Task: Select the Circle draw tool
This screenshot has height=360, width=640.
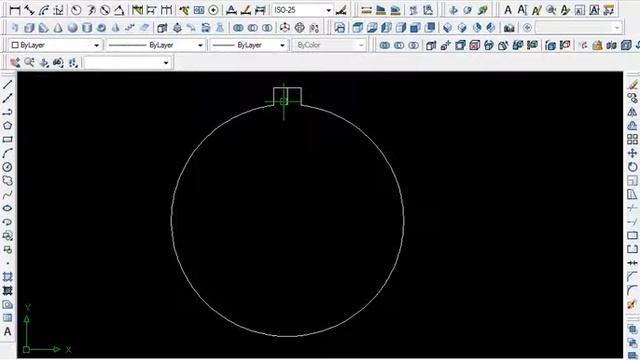Action: pyautogui.click(x=7, y=167)
